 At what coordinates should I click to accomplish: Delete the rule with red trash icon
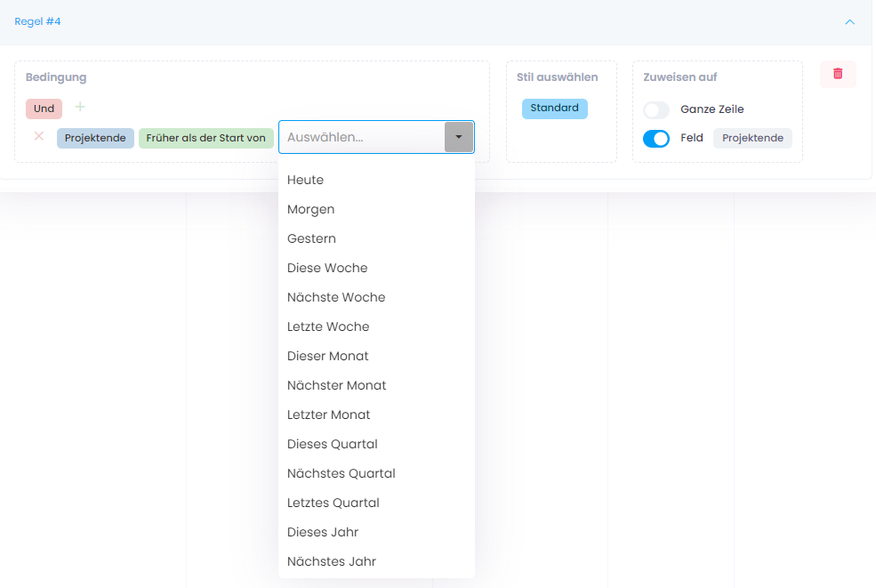(x=838, y=74)
